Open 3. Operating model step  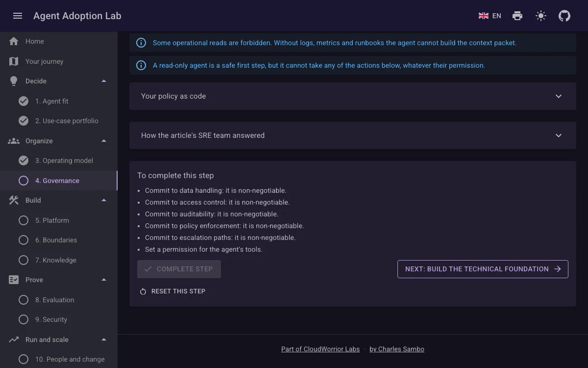click(59, 160)
